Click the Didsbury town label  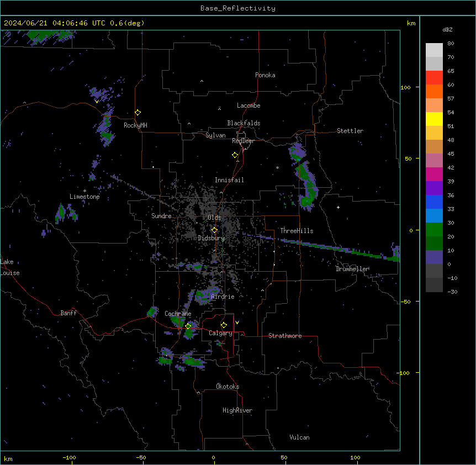tap(211, 238)
